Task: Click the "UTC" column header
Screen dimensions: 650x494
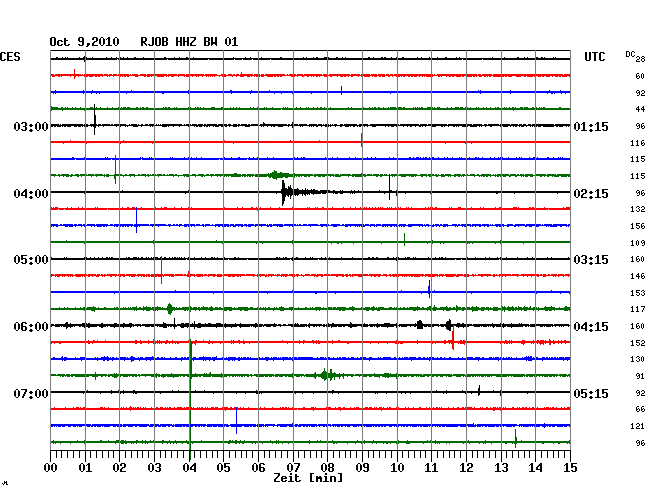Action: click(x=594, y=57)
